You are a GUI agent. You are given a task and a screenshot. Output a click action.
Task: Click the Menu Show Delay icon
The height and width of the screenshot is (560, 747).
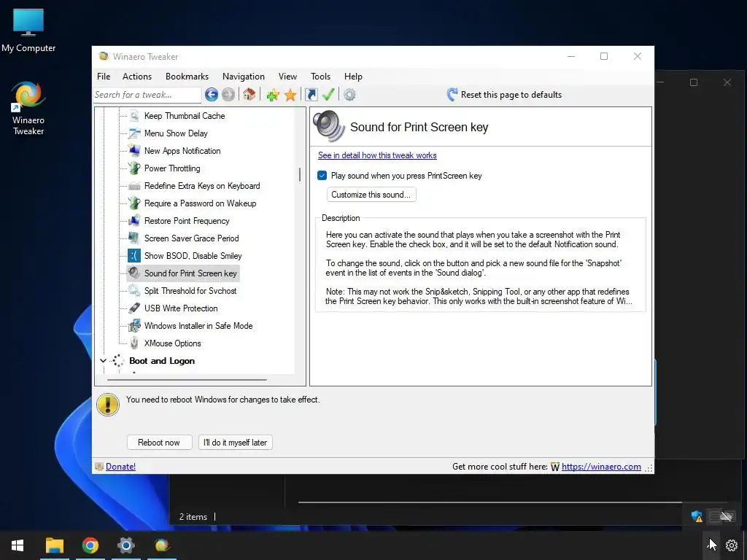(134, 133)
